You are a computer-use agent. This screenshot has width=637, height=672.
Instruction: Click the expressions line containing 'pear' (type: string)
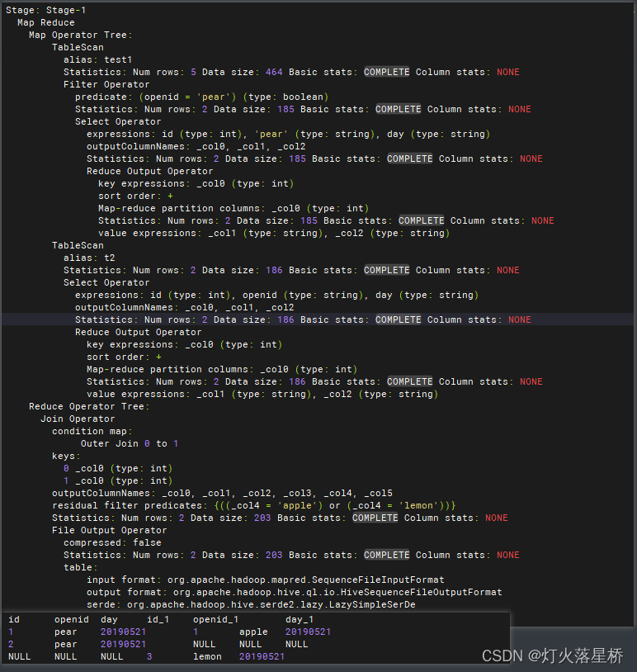[288, 134]
